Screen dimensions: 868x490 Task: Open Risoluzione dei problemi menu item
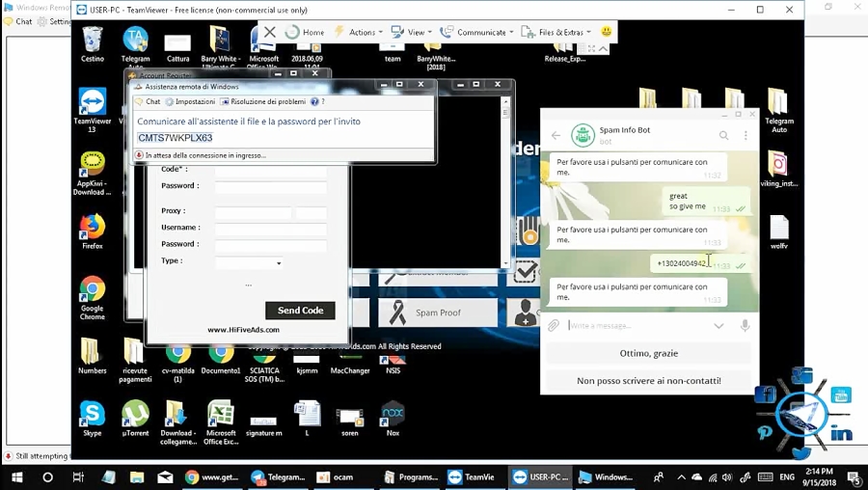(263, 102)
